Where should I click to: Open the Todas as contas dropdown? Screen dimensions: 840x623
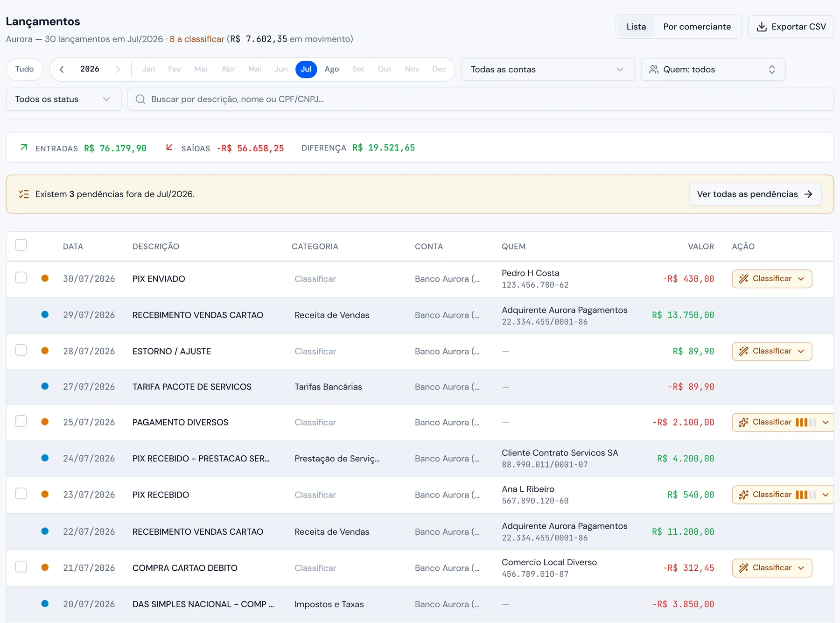(x=548, y=70)
